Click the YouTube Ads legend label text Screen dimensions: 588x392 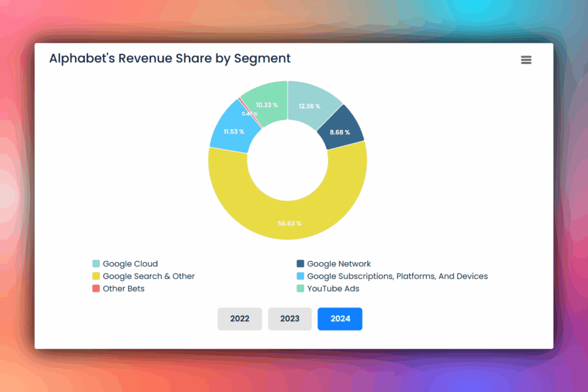click(333, 289)
